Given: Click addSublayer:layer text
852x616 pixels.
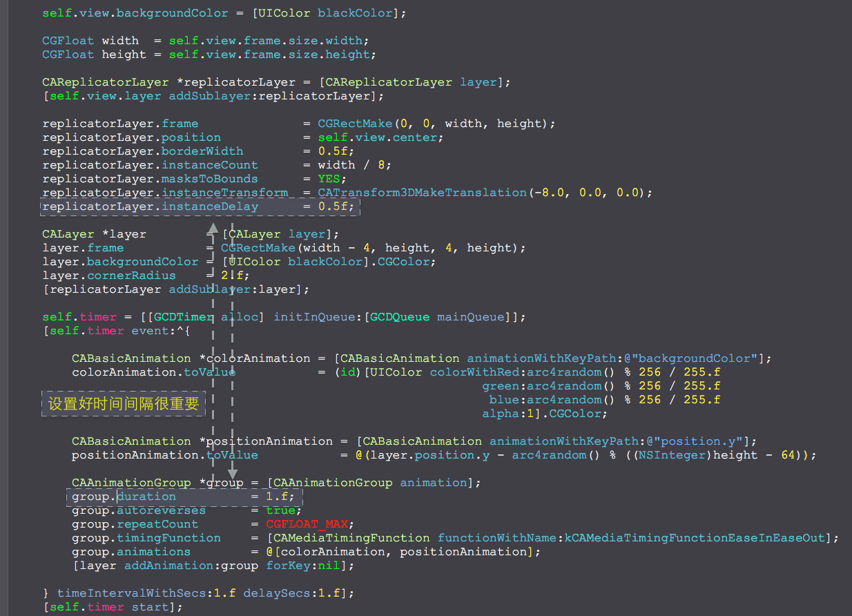Looking at the screenshot, I should pyautogui.click(x=233, y=289).
